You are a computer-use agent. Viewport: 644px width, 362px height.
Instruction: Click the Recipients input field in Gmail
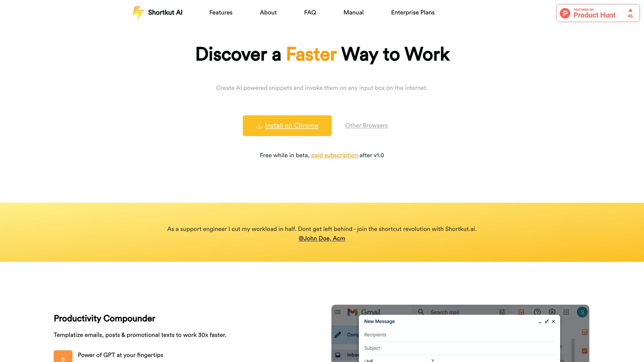[x=459, y=335]
